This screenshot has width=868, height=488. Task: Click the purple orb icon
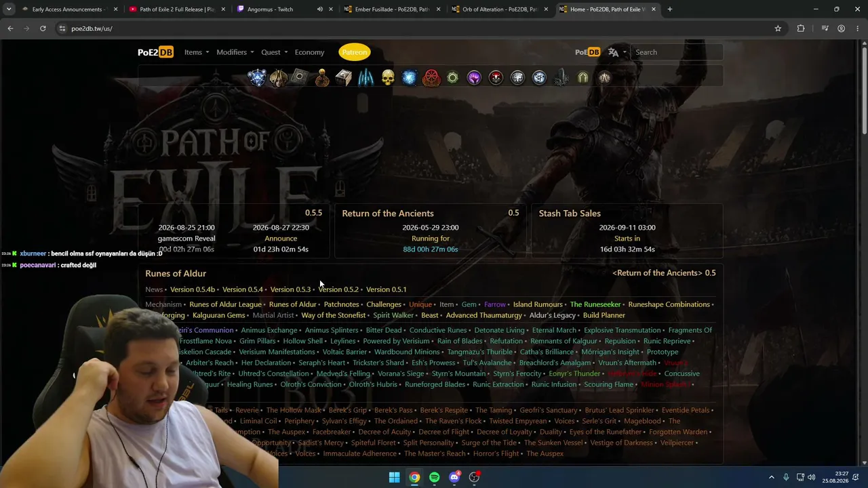(x=474, y=78)
